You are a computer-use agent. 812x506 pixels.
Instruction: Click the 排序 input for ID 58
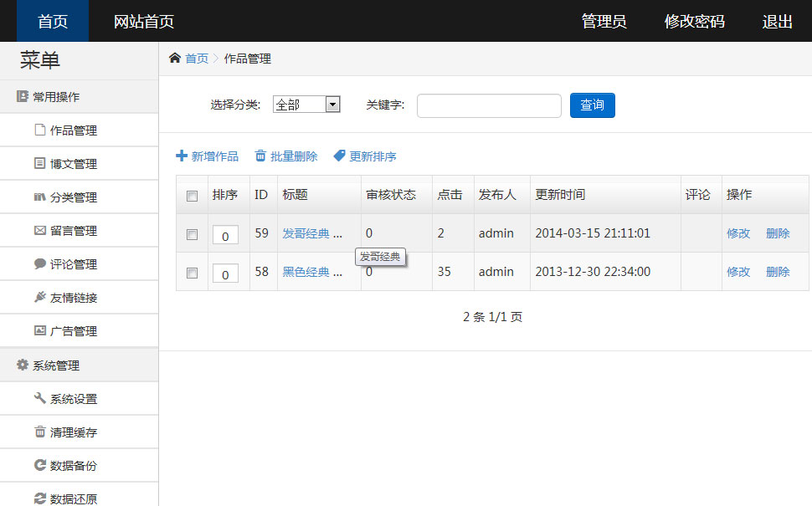[225, 273]
